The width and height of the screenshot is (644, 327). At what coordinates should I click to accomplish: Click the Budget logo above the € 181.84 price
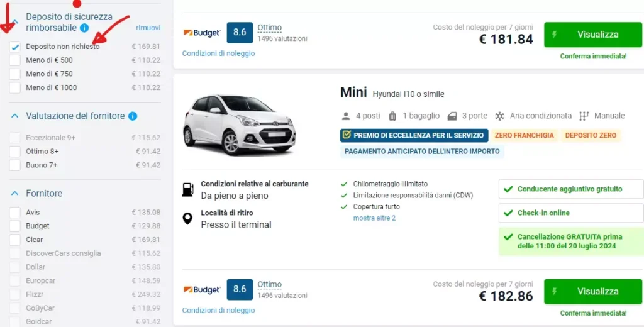point(202,33)
